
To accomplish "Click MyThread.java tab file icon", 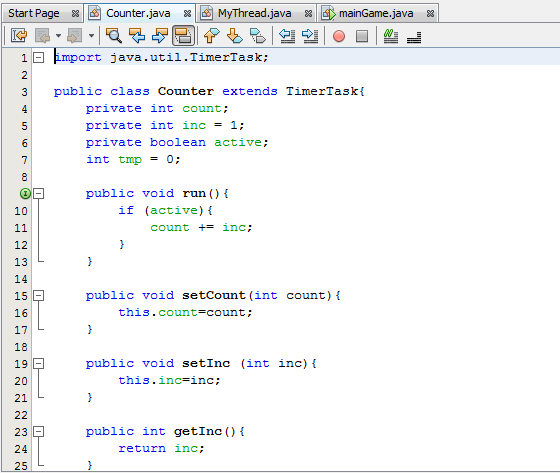I will (x=206, y=14).
